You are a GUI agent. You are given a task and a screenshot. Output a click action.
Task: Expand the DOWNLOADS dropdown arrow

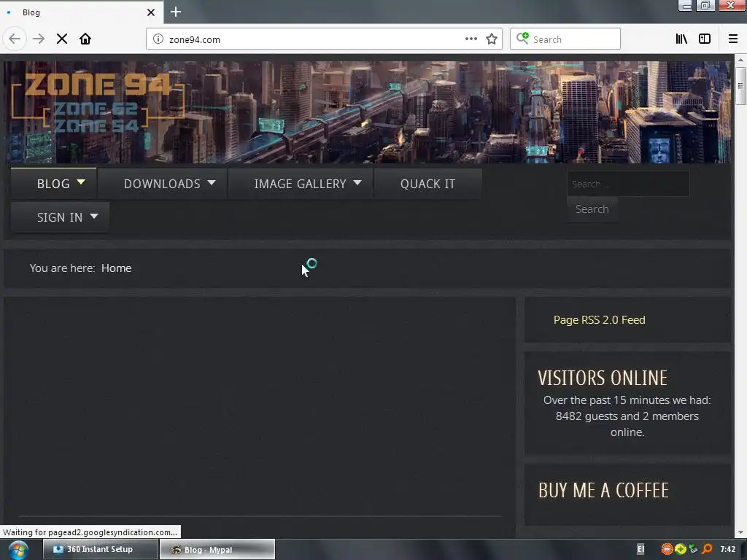[x=212, y=182]
